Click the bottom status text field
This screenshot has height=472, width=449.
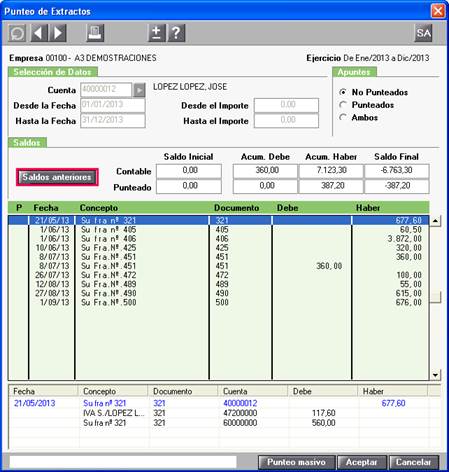pos(123,462)
